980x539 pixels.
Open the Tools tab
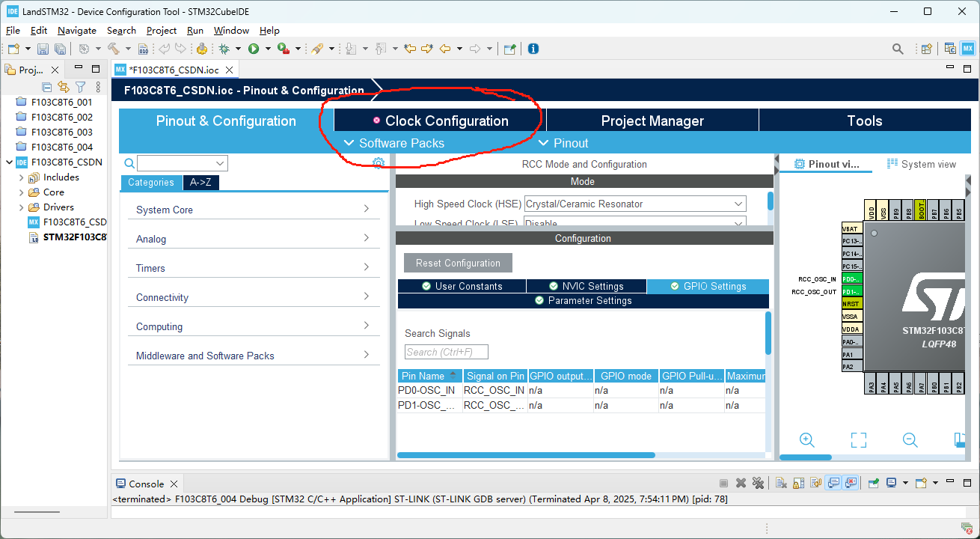coord(865,121)
